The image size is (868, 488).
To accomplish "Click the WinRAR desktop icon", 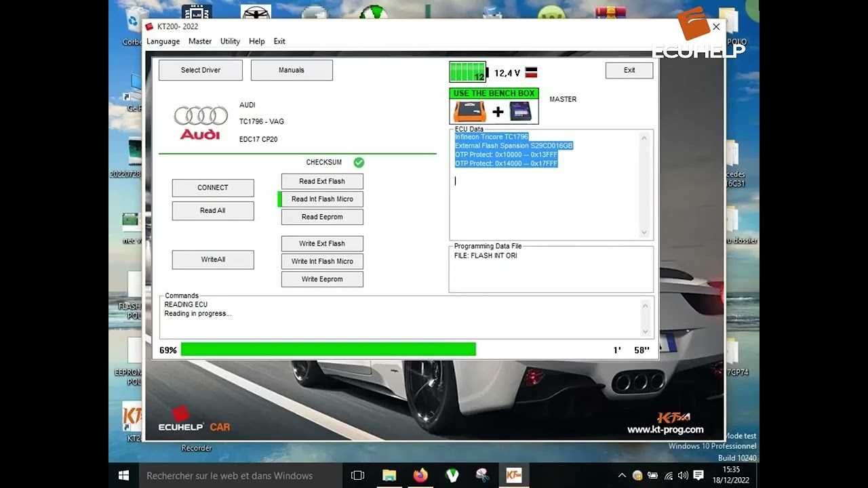I will pos(610,12).
